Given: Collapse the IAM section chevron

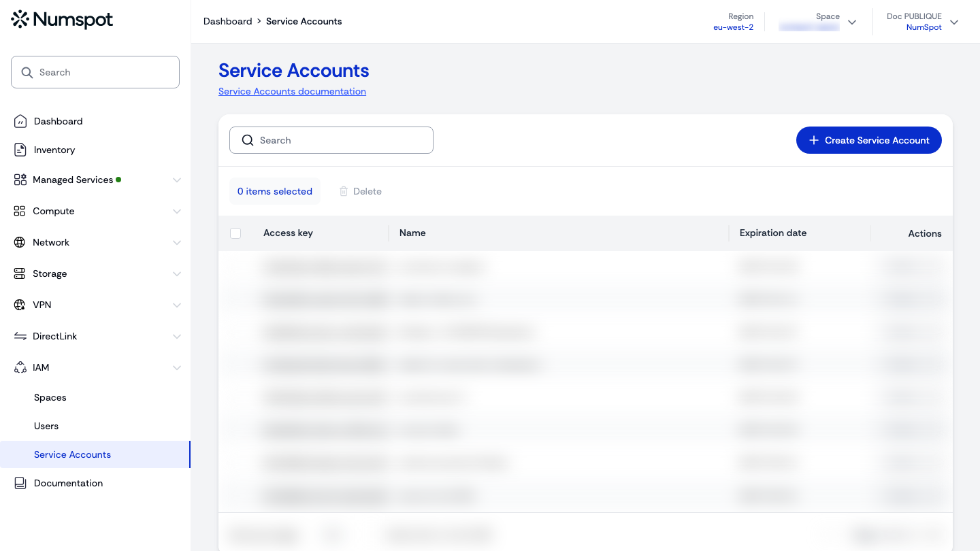Looking at the screenshot, I should click(177, 368).
